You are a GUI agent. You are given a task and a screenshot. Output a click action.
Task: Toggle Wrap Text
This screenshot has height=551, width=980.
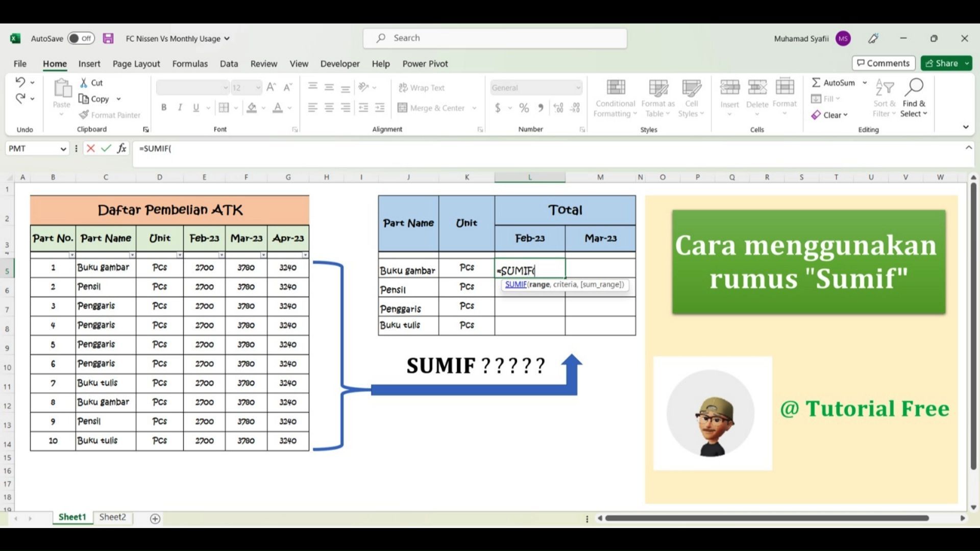(x=422, y=88)
